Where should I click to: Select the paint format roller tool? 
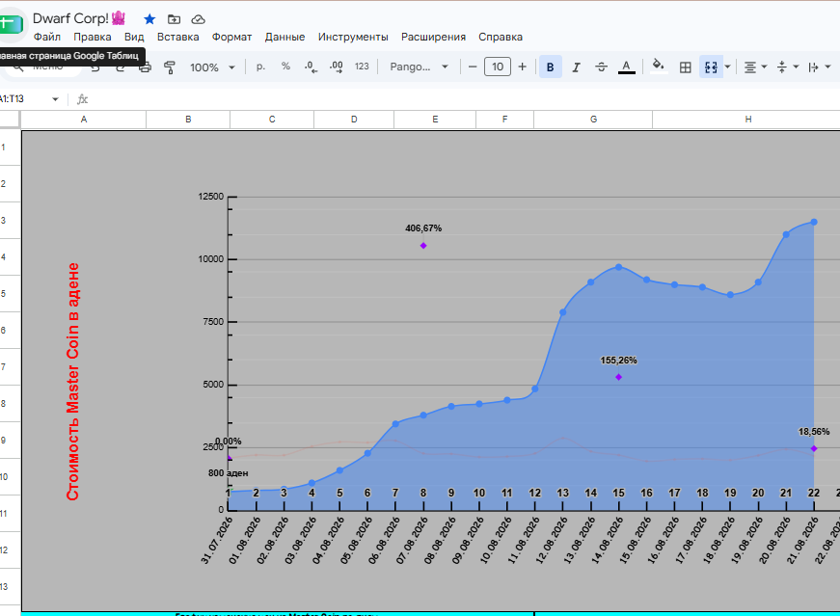click(x=170, y=67)
